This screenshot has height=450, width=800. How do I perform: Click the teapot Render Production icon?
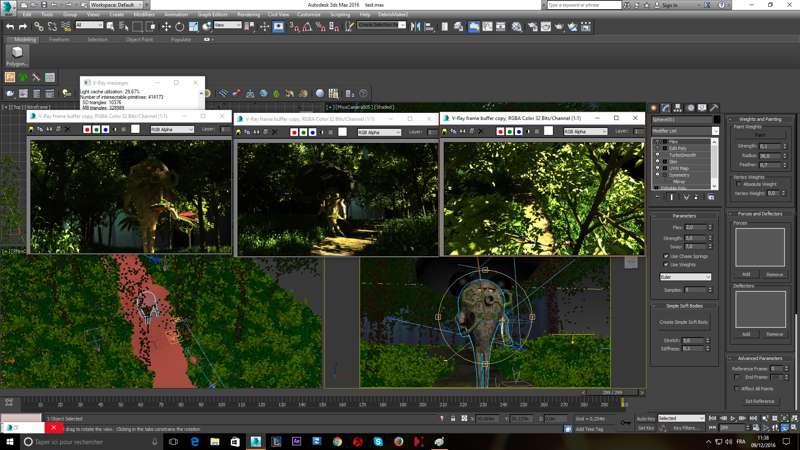(x=559, y=27)
